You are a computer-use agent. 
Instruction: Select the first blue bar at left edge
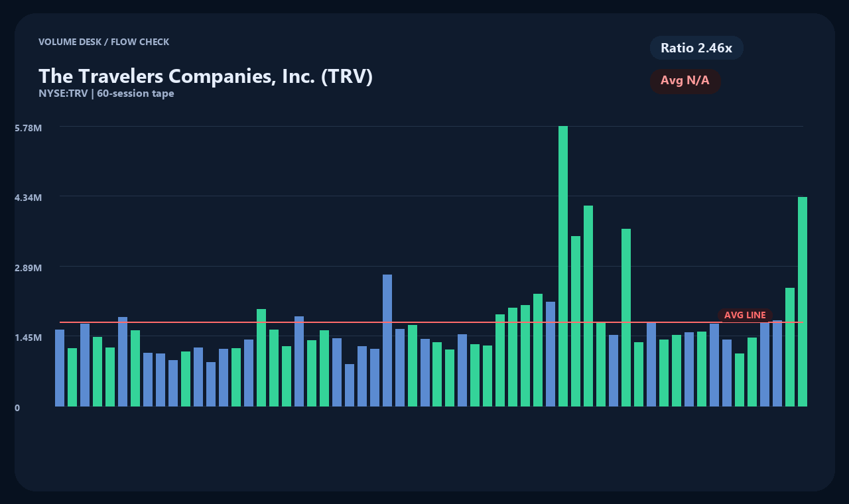click(x=60, y=368)
